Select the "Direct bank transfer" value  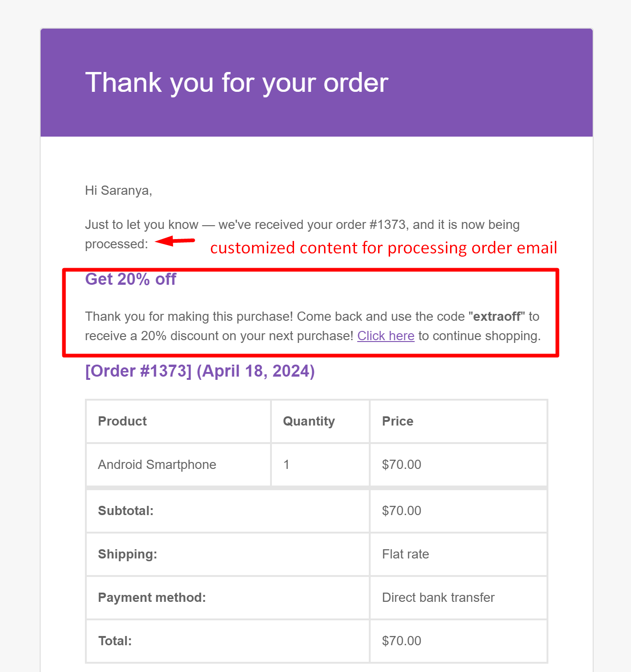point(438,598)
